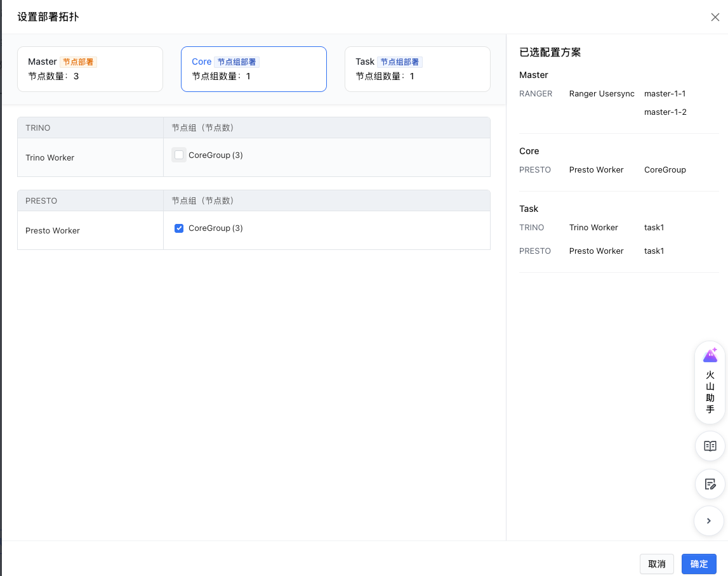Click the TRINO table header

(37, 128)
